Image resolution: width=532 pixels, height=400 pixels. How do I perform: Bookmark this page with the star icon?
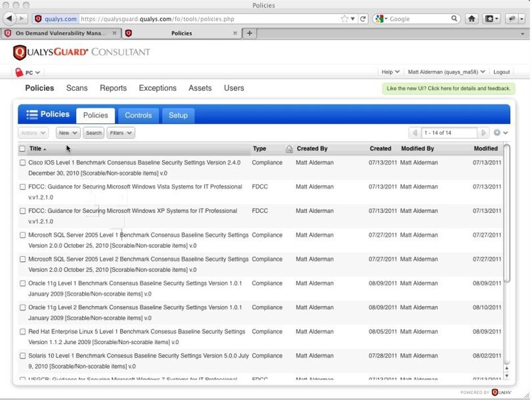point(345,19)
